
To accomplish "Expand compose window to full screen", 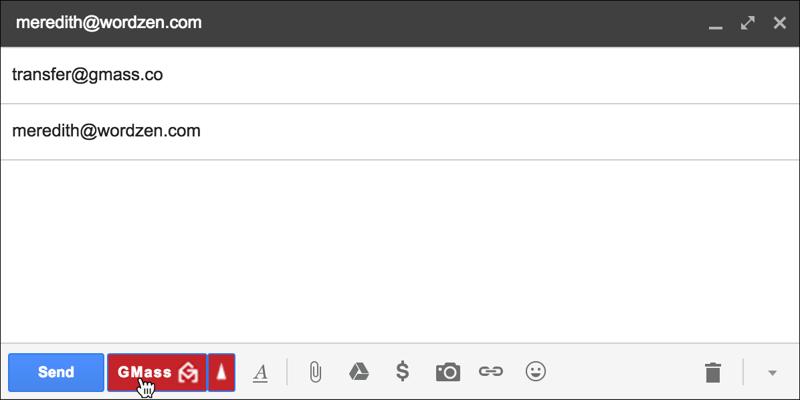I will 747,22.
